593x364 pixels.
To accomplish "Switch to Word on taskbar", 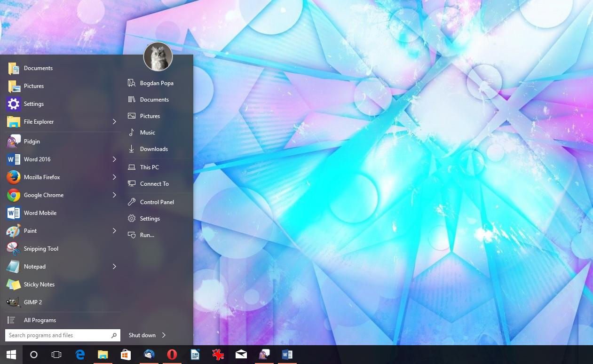I will tap(287, 355).
